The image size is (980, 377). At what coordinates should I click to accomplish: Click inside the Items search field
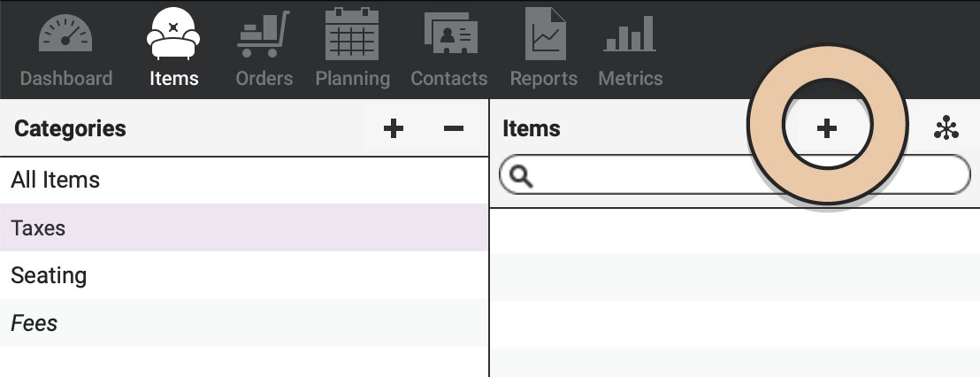(x=735, y=174)
